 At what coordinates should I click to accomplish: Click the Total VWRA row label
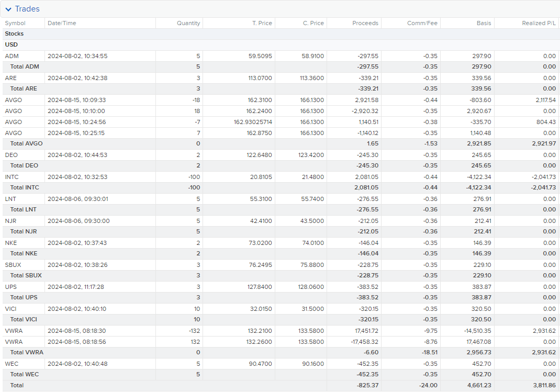pyautogui.click(x=27, y=352)
